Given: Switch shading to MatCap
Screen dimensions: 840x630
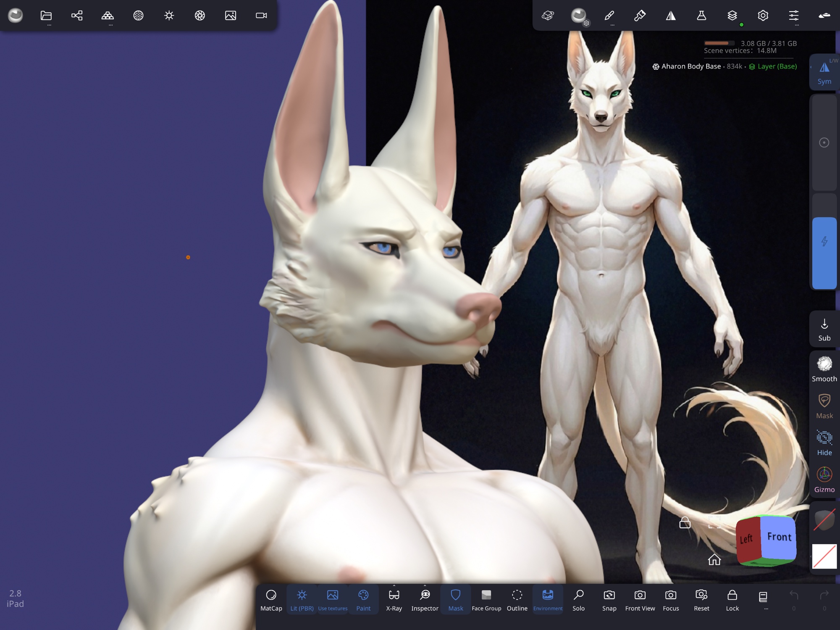Looking at the screenshot, I should pyautogui.click(x=271, y=599).
